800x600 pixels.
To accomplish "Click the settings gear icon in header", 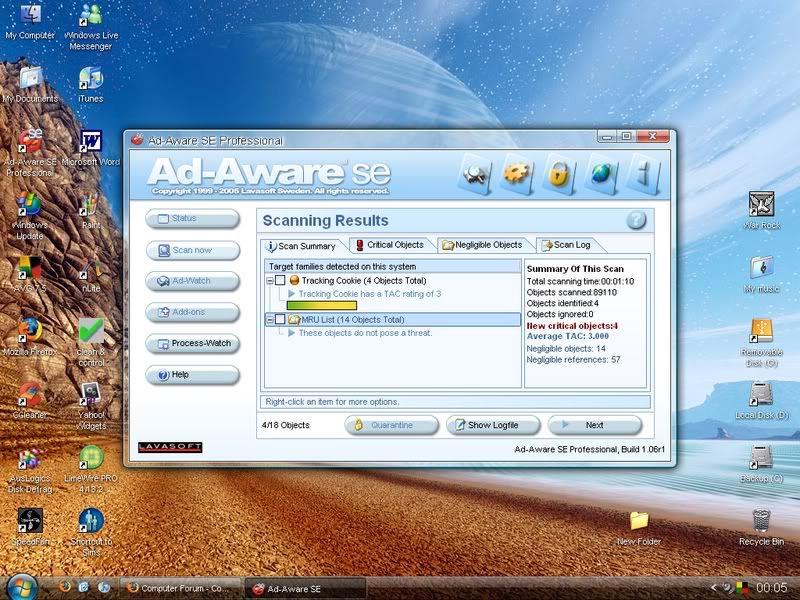I will tap(517, 175).
